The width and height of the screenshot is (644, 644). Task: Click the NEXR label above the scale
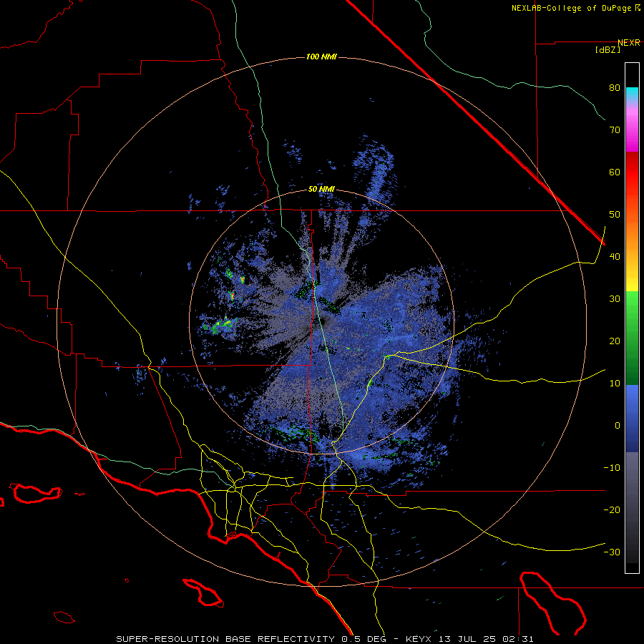(x=629, y=43)
